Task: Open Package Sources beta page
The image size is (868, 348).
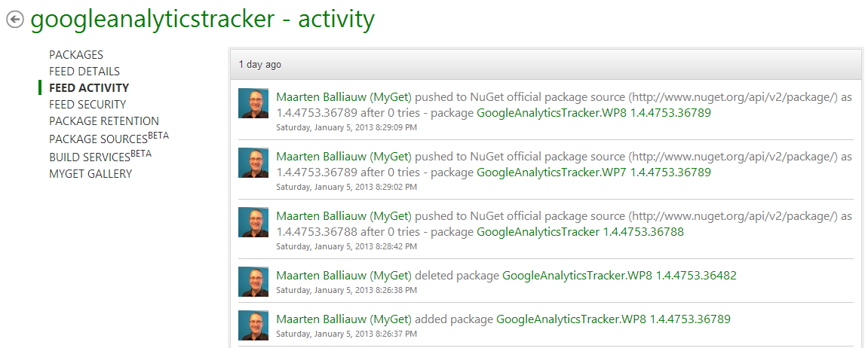Action: (109, 138)
